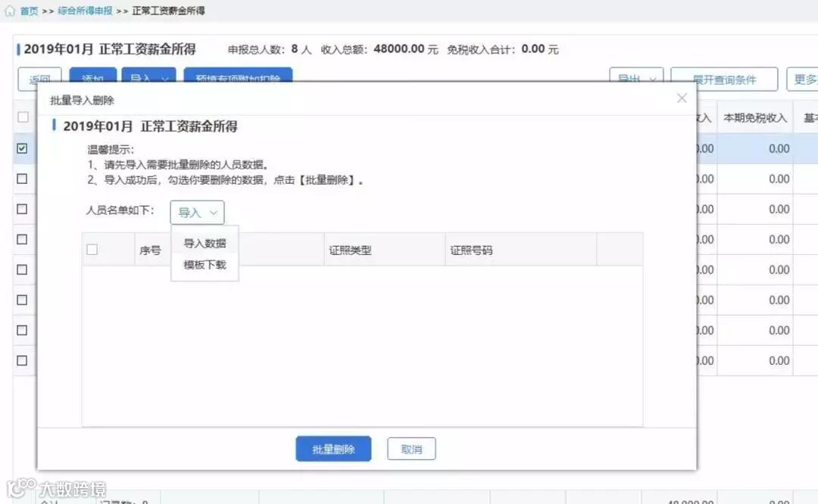Check the fourth row checkbox in background table
The image size is (818, 504).
click(x=22, y=239)
